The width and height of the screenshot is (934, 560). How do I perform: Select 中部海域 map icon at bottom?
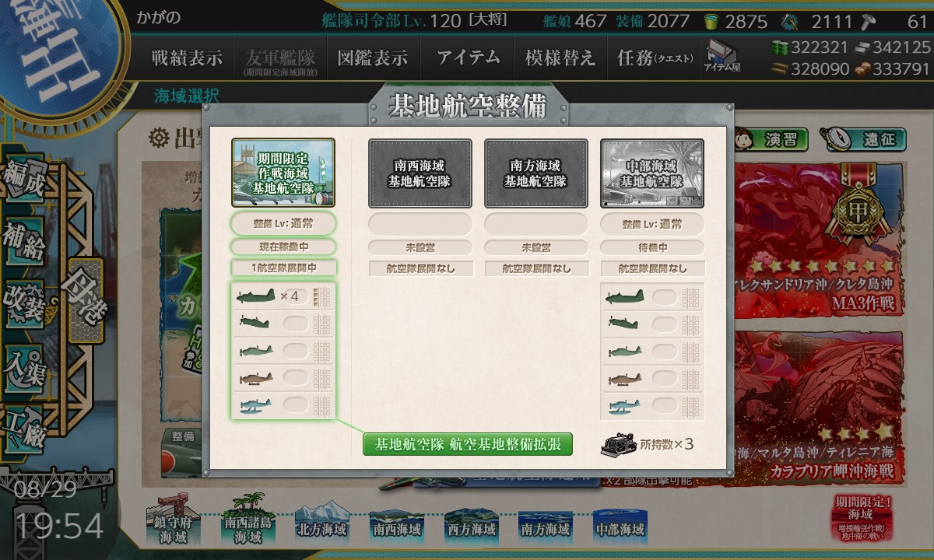tap(620, 523)
